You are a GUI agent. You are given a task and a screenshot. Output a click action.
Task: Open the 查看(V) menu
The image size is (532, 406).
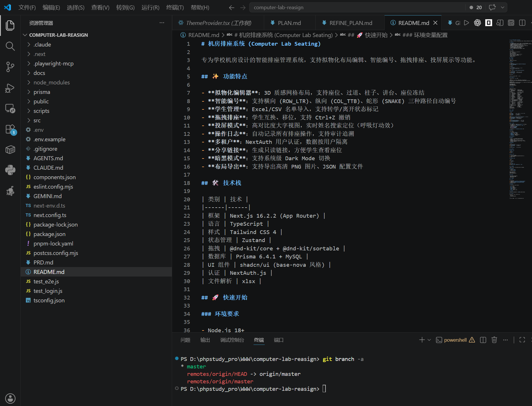pyautogui.click(x=100, y=7)
